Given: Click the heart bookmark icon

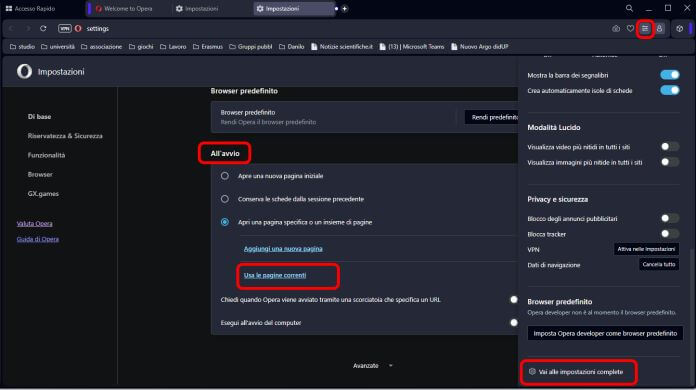Looking at the screenshot, I should pos(630,29).
